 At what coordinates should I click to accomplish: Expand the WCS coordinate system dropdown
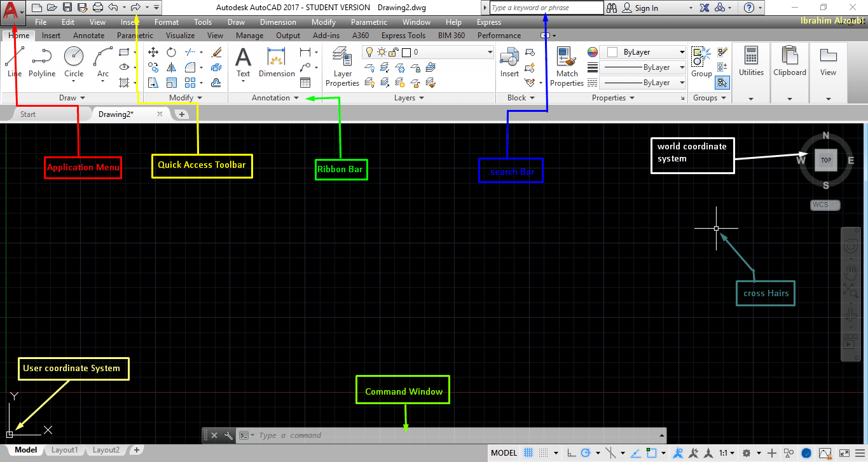[825, 205]
